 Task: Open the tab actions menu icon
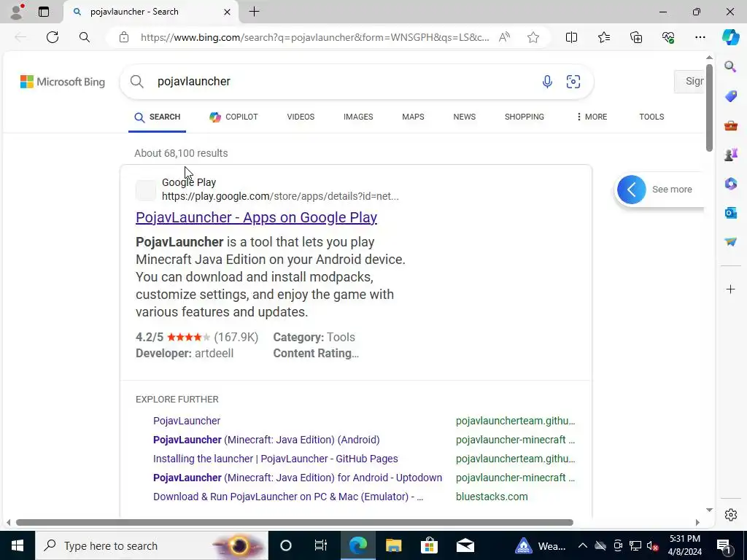click(x=44, y=12)
